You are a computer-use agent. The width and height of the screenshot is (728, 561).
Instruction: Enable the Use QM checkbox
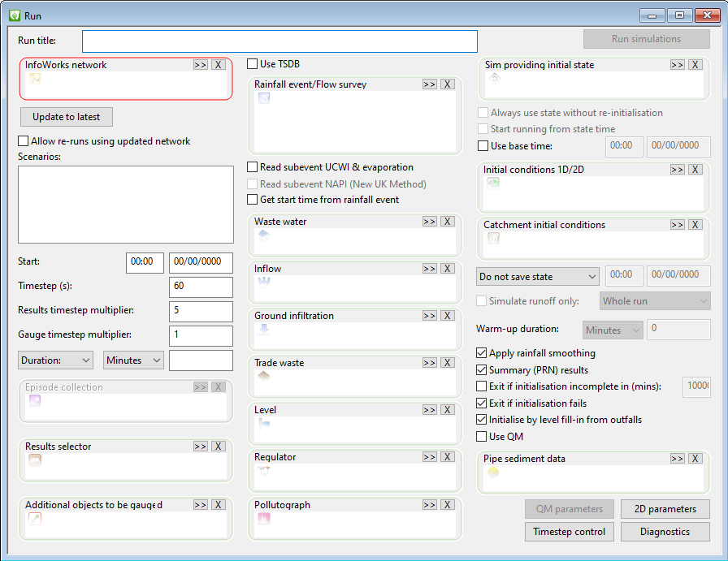pos(482,437)
